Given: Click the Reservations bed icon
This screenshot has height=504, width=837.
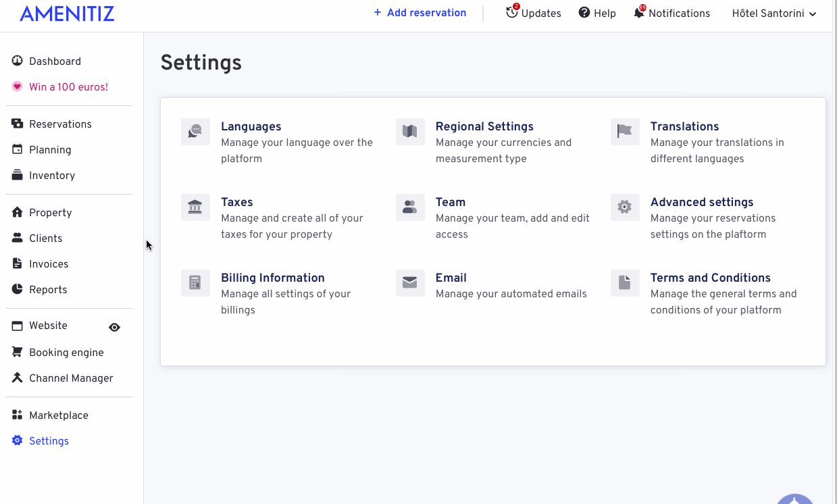Looking at the screenshot, I should pos(18,124).
